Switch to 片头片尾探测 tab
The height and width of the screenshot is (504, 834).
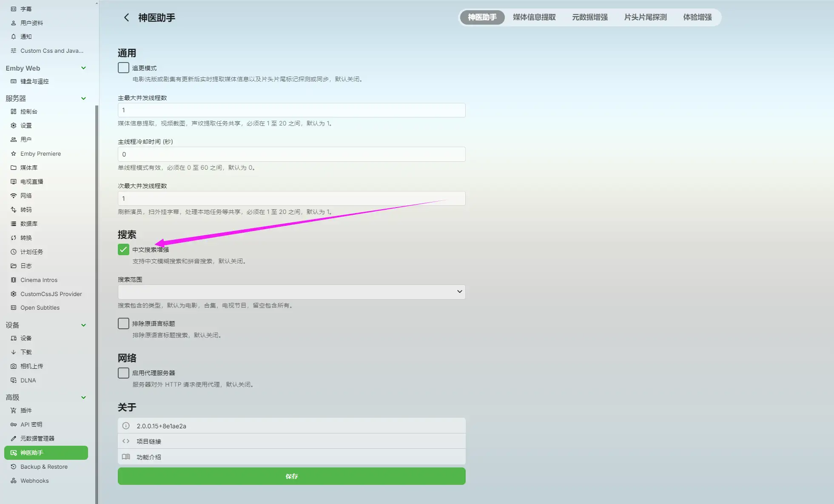(x=645, y=17)
